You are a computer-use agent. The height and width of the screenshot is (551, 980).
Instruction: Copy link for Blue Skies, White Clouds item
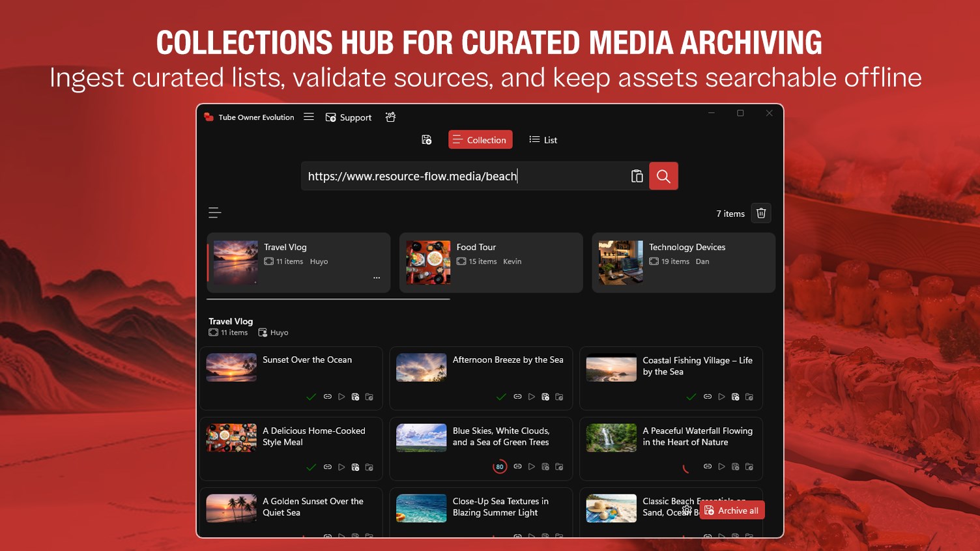coord(517,467)
